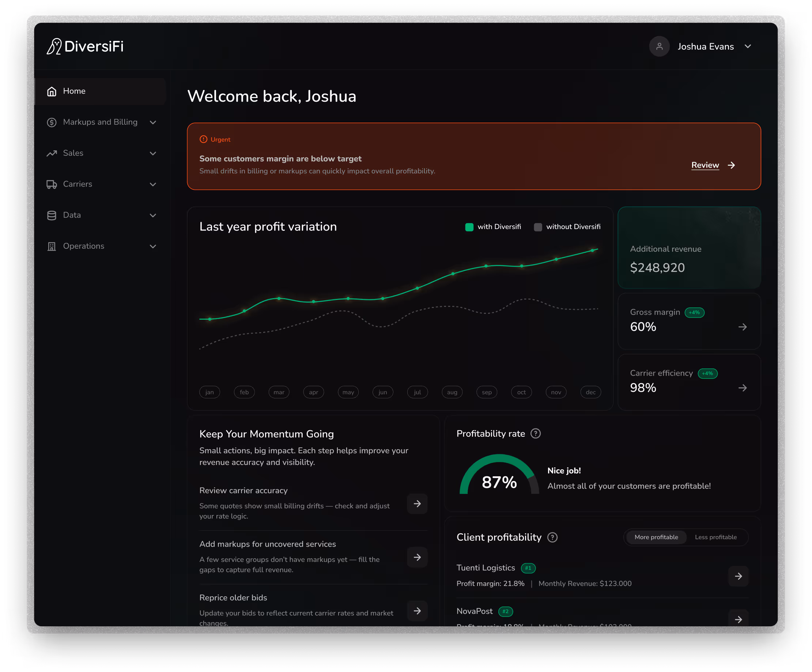Switch to Less profitable clients
The image size is (812, 672).
[x=716, y=537]
